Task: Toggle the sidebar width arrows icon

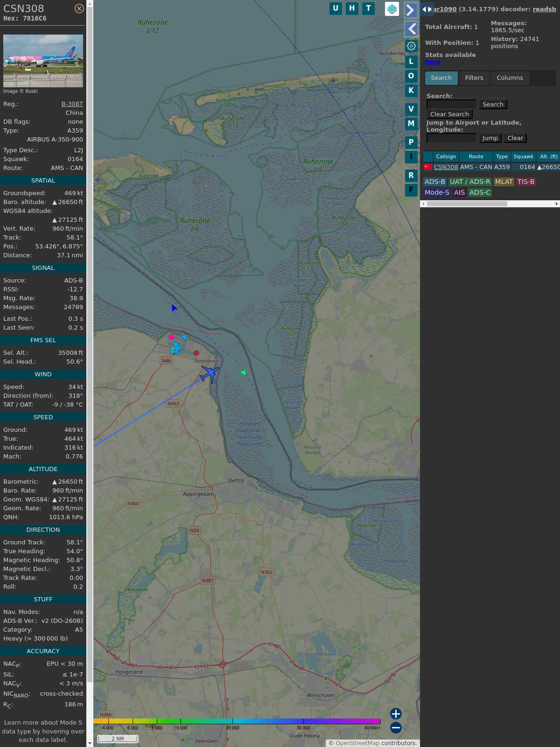Action: tap(427, 9)
